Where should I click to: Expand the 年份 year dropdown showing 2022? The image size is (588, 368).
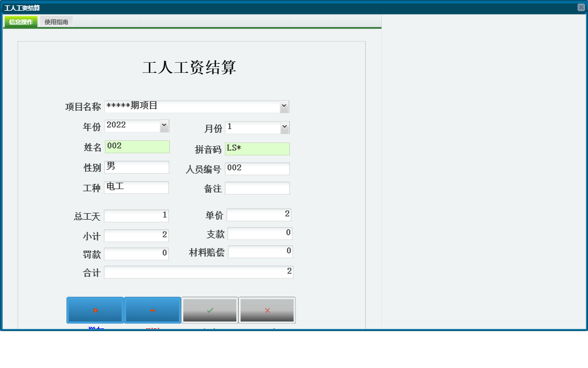click(x=165, y=126)
